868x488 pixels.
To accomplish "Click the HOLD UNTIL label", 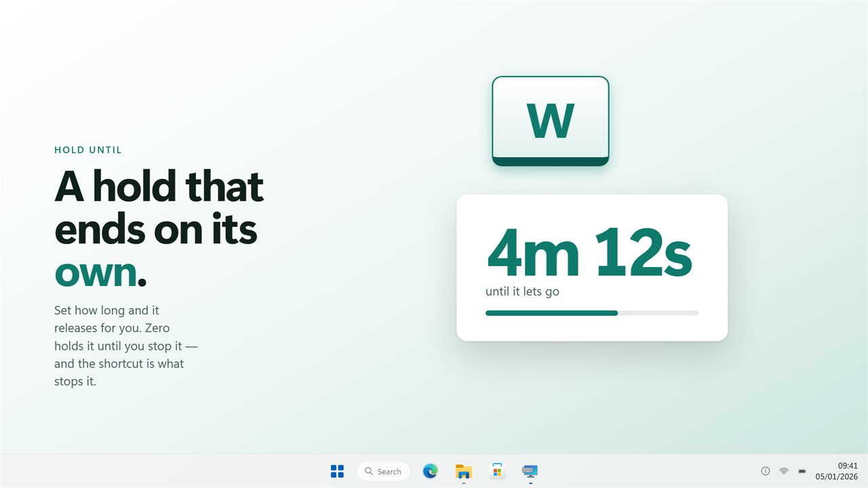I will pyautogui.click(x=88, y=150).
